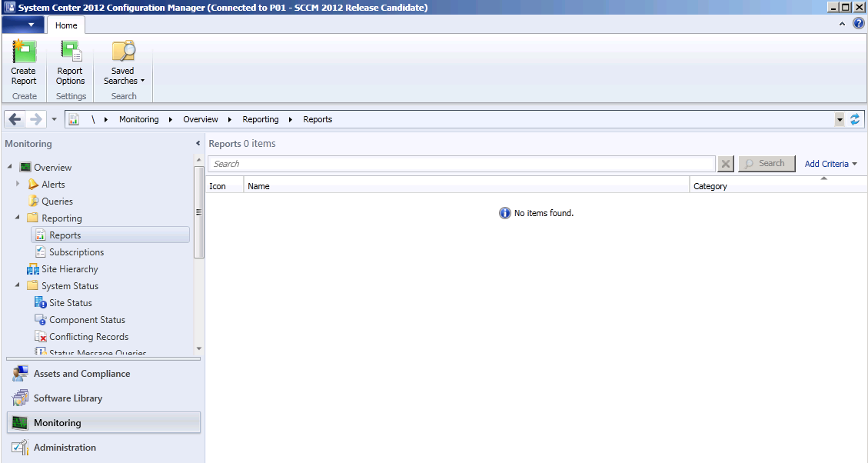
Task: Collapse the Overview tree node
Action: pyautogui.click(x=10, y=167)
